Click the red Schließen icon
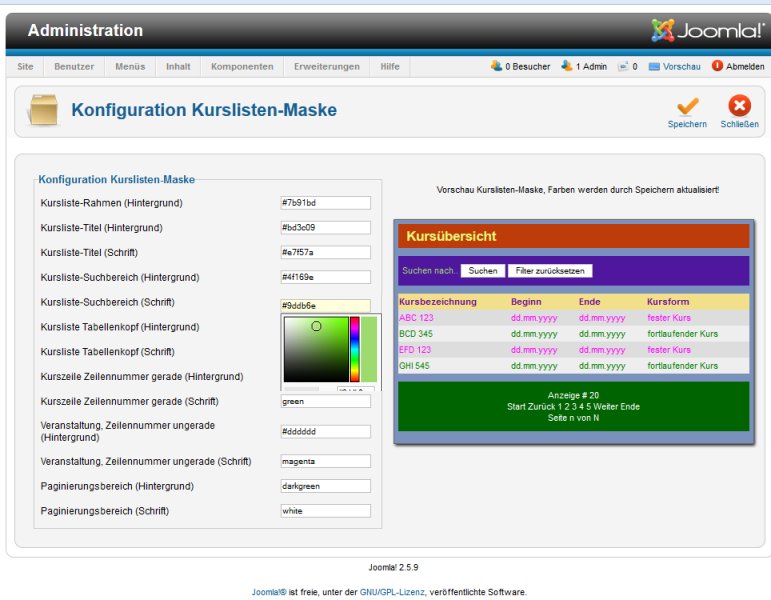 pos(739,106)
